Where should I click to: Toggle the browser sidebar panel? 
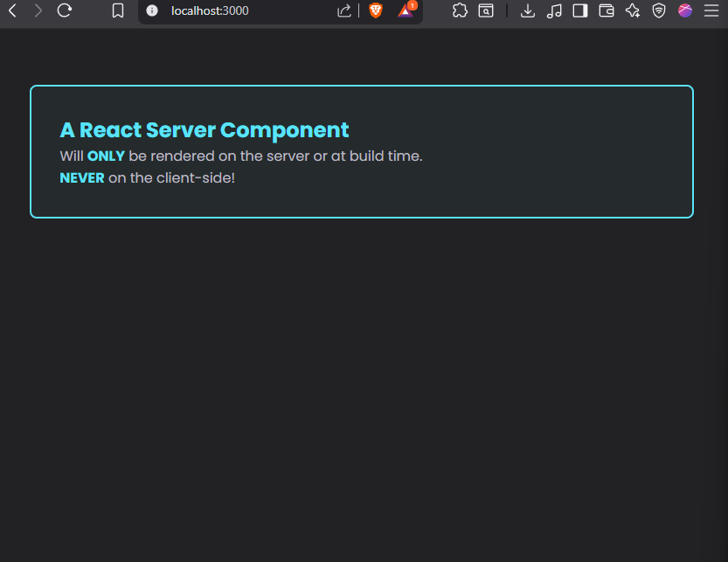pos(580,10)
